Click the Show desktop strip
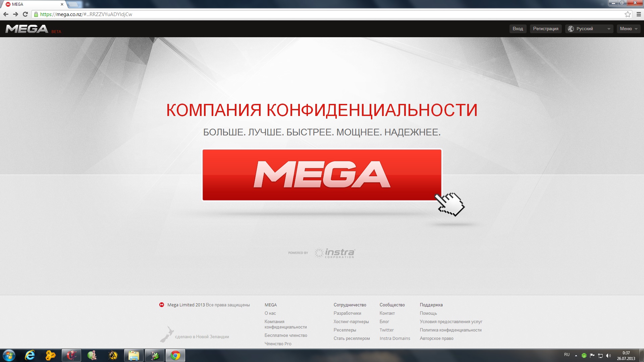 click(x=641, y=356)
